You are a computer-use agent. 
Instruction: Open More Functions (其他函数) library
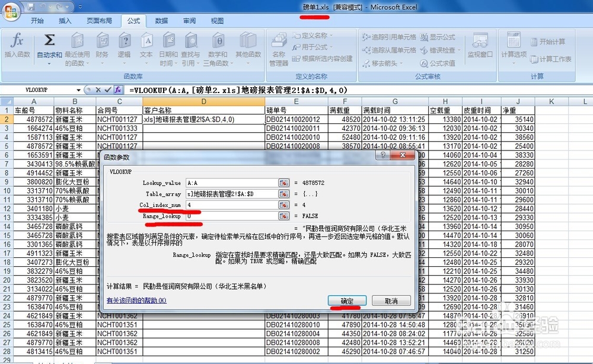[248, 49]
